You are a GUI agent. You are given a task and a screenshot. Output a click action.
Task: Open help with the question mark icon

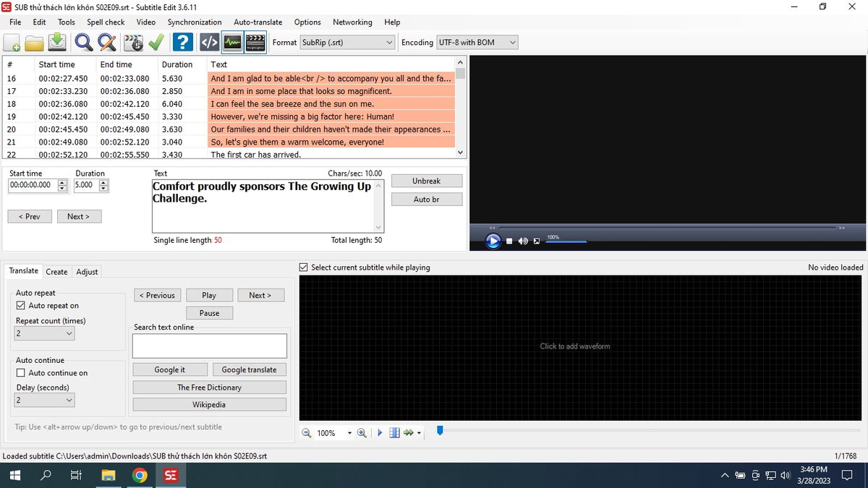182,43
